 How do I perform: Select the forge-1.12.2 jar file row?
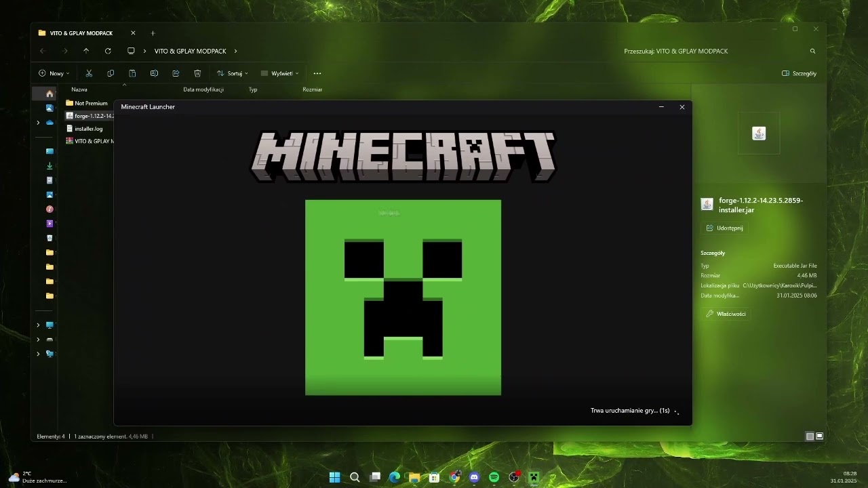pos(89,116)
